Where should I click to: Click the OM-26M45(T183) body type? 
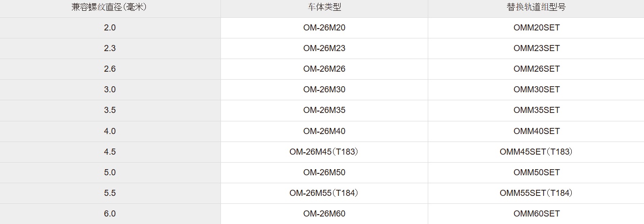coord(324,152)
